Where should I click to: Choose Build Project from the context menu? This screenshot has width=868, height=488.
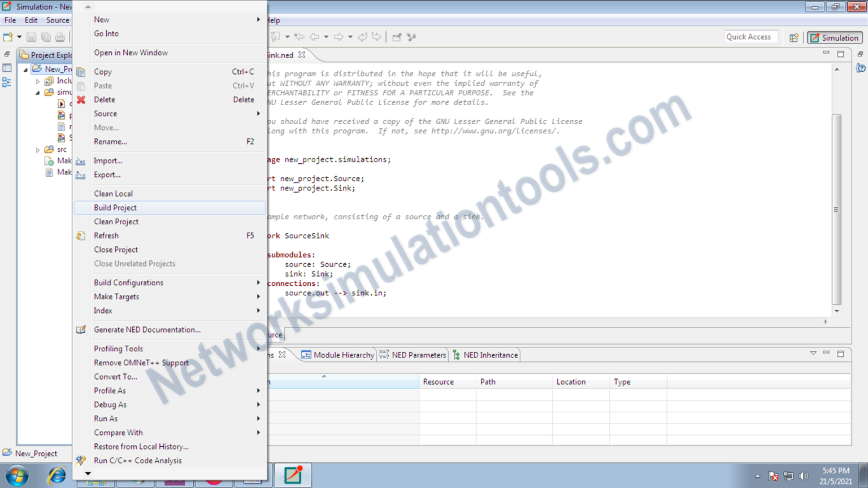click(115, 207)
